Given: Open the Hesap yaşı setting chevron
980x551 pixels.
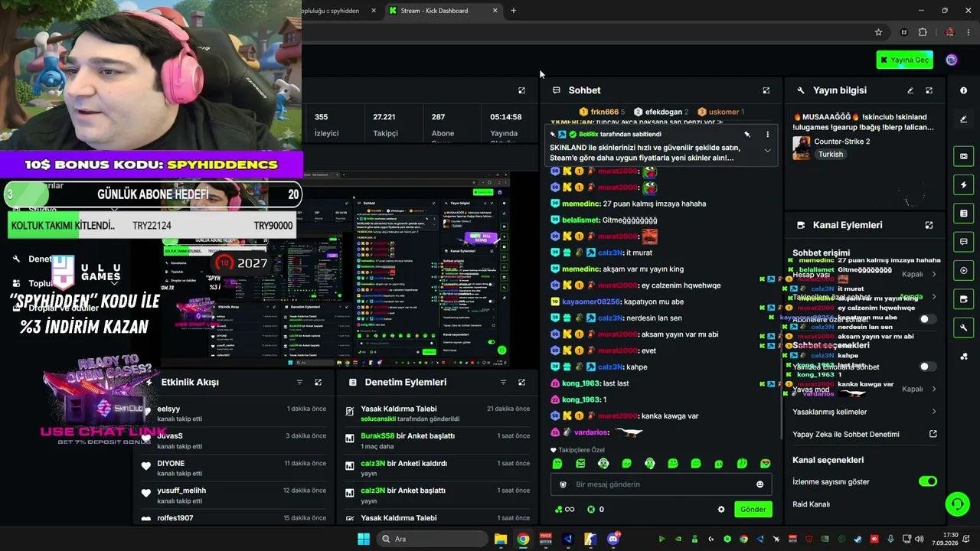Looking at the screenshot, I should coord(933,274).
